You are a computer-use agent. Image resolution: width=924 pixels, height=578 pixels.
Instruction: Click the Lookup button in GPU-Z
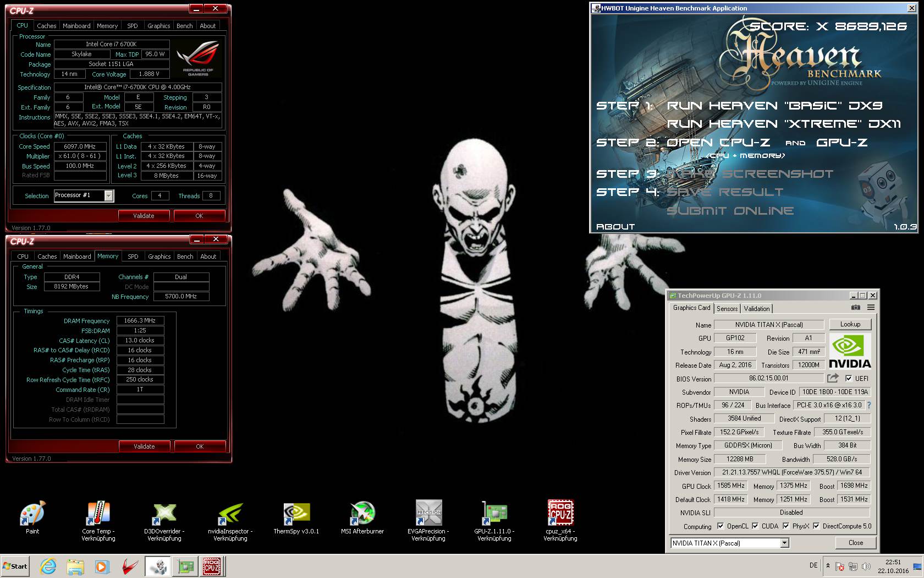click(850, 324)
